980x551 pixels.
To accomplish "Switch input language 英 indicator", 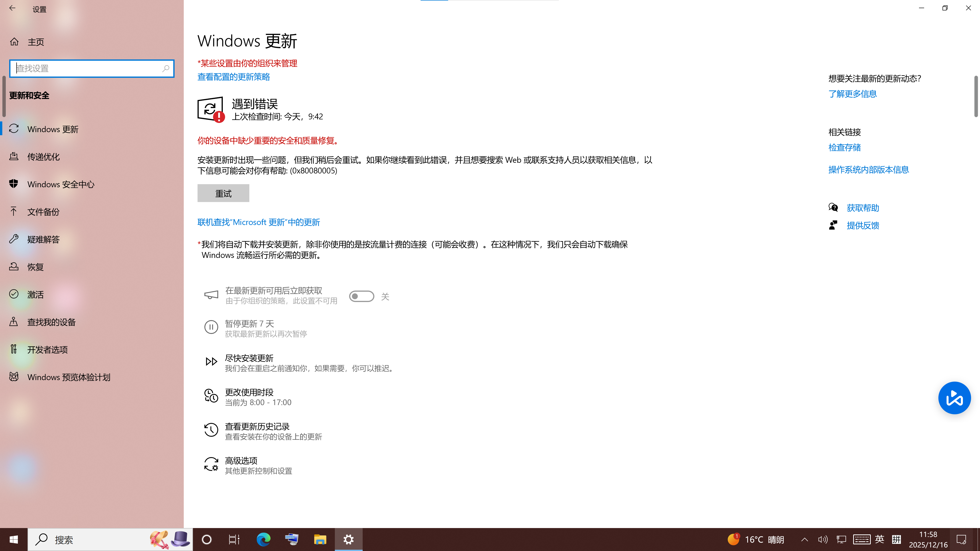I will click(879, 539).
